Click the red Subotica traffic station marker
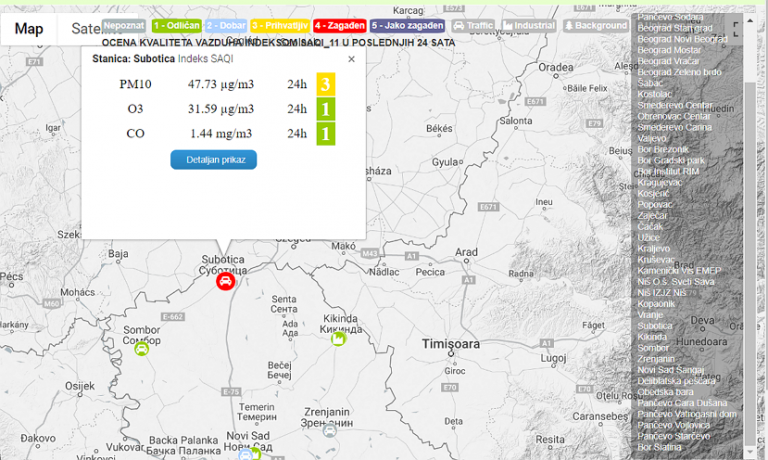768x460 pixels. (226, 282)
